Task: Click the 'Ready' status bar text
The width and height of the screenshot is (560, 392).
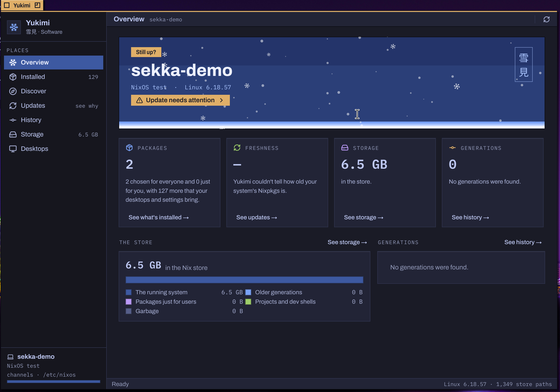Action: (x=120, y=384)
